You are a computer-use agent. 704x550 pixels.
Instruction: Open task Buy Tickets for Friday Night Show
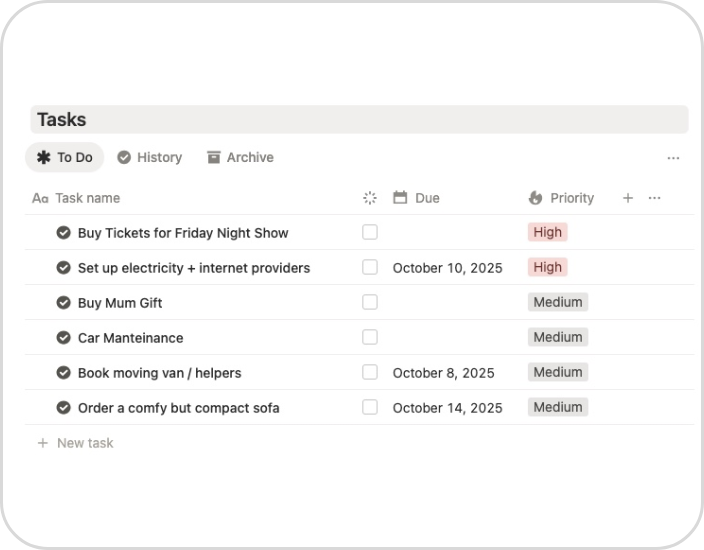[183, 233]
